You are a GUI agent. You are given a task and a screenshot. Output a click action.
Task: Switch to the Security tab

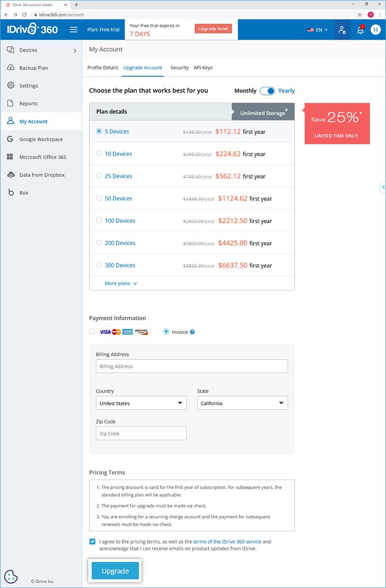pyautogui.click(x=179, y=68)
